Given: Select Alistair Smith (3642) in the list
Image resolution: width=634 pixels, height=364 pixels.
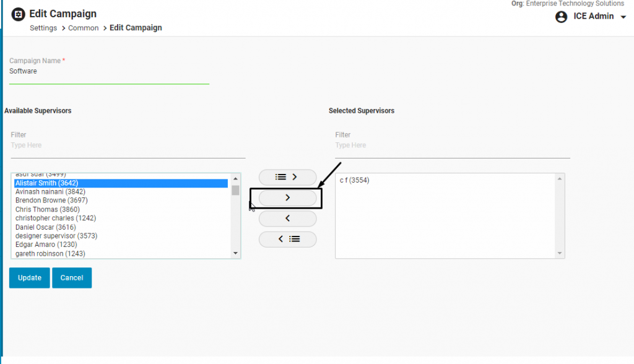Looking at the screenshot, I should [46, 183].
